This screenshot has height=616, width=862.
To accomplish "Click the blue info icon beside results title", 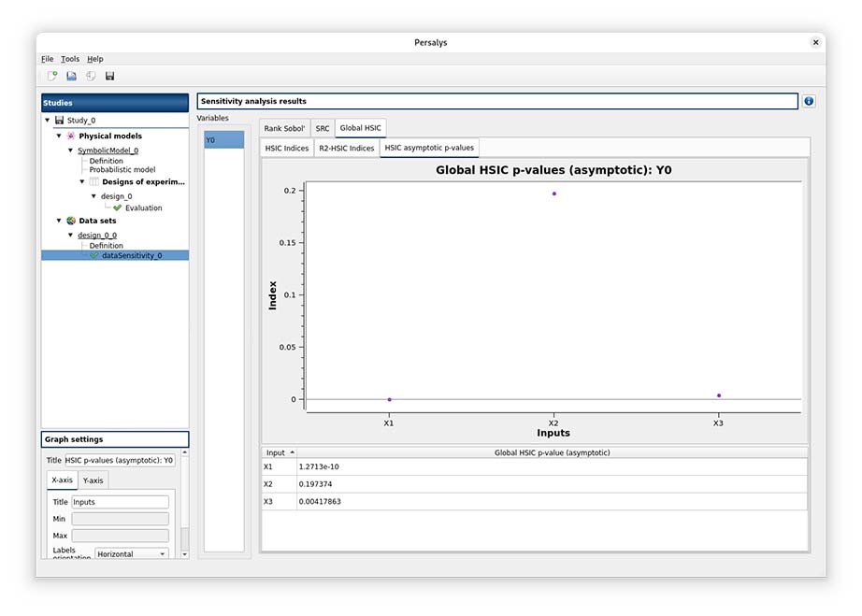I will [x=809, y=101].
